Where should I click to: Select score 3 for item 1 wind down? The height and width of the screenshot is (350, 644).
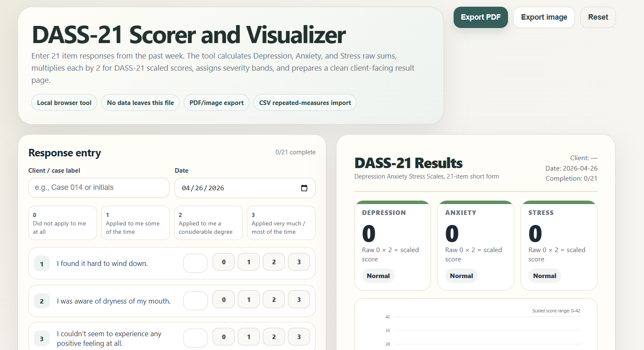[299, 262]
